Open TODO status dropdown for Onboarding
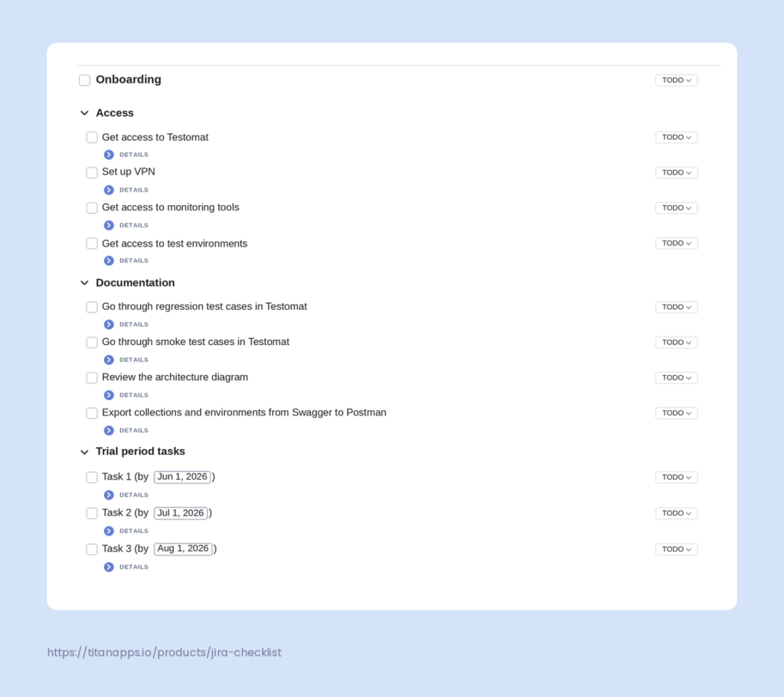Viewport: 784px width, 697px height. click(x=677, y=80)
